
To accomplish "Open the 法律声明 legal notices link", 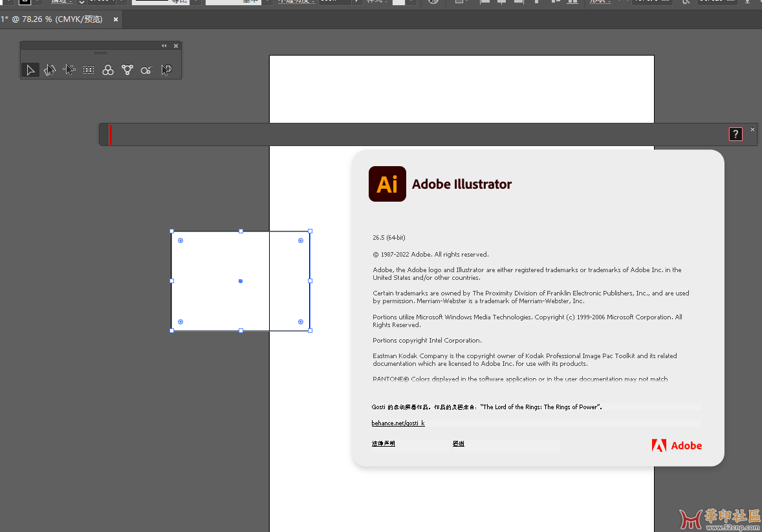I will pyautogui.click(x=384, y=443).
